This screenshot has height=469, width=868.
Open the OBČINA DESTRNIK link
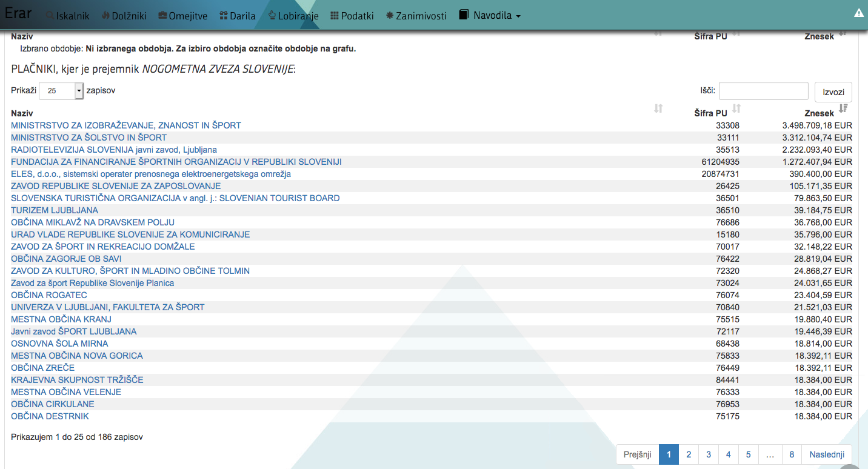50,416
